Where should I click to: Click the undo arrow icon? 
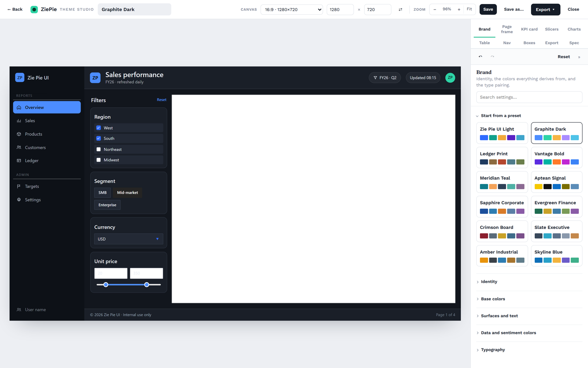(x=480, y=57)
